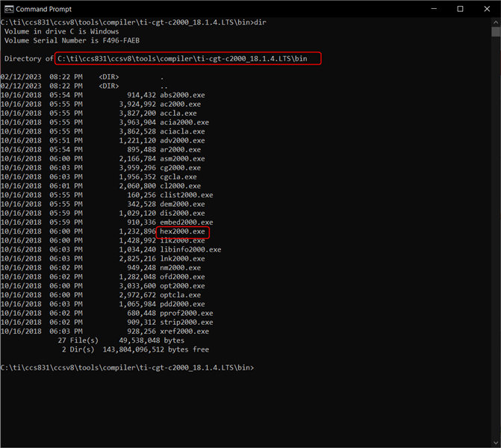
Task: Click the ar2000.exe file name
Action: point(181,149)
